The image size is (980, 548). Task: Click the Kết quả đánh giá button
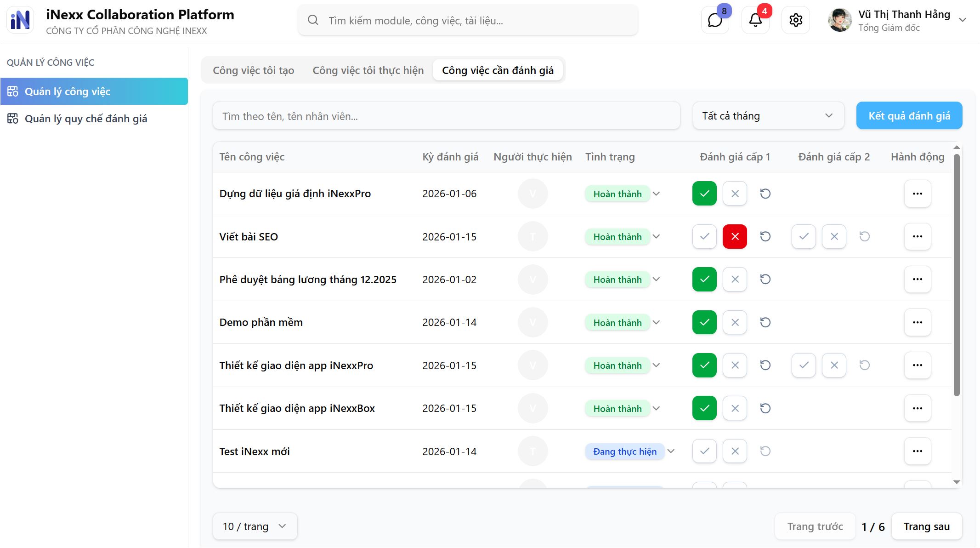[909, 116]
